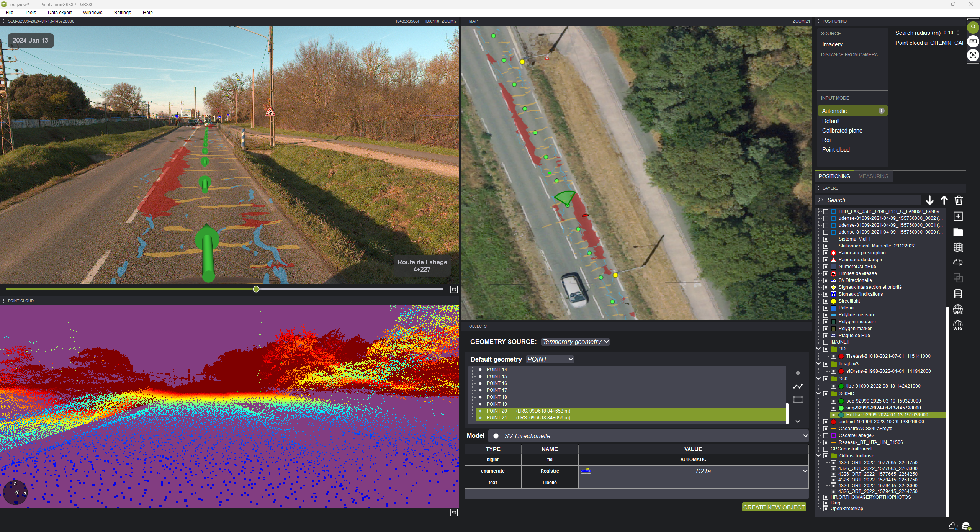
Task: Open the folder icon in the layers sidebar
Action: [x=958, y=232]
